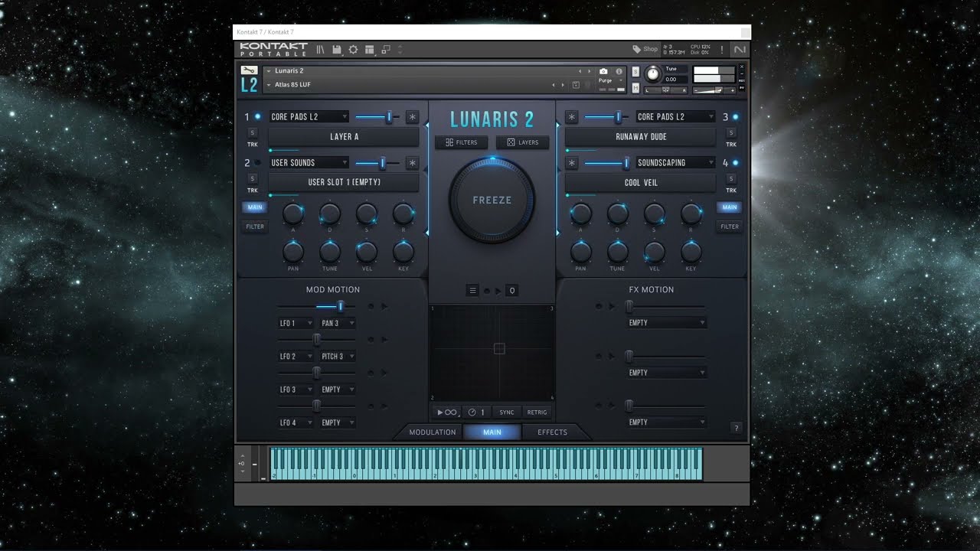
Task: Click the minimized view windows icon
Action: pyautogui.click(x=385, y=49)
